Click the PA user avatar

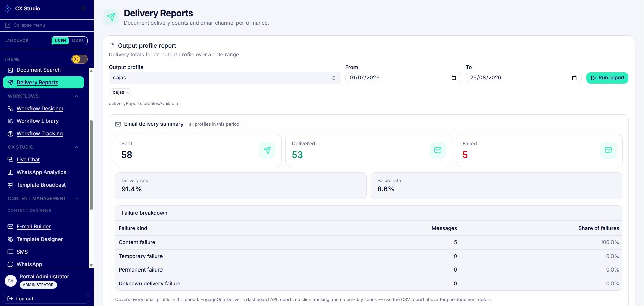(10, 281)
